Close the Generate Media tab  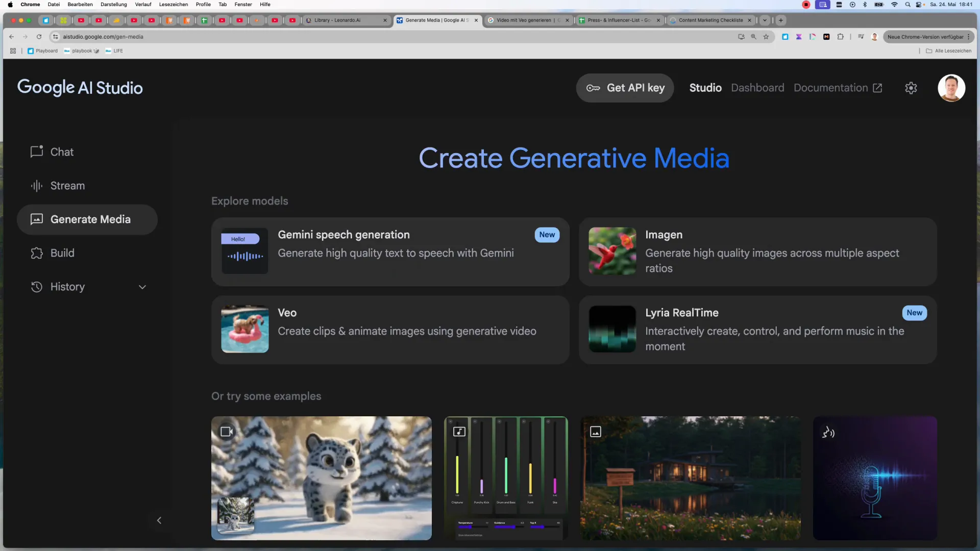pyautogui.click(x=476, y=20)
